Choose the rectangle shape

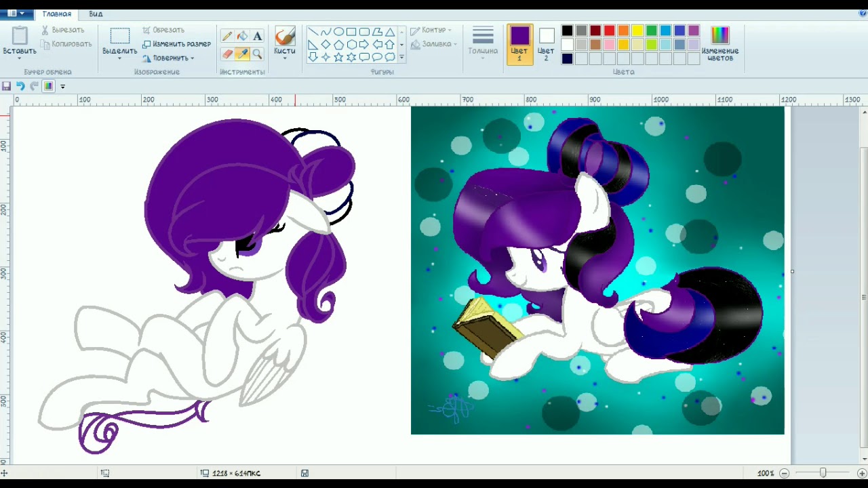[351, 32]
